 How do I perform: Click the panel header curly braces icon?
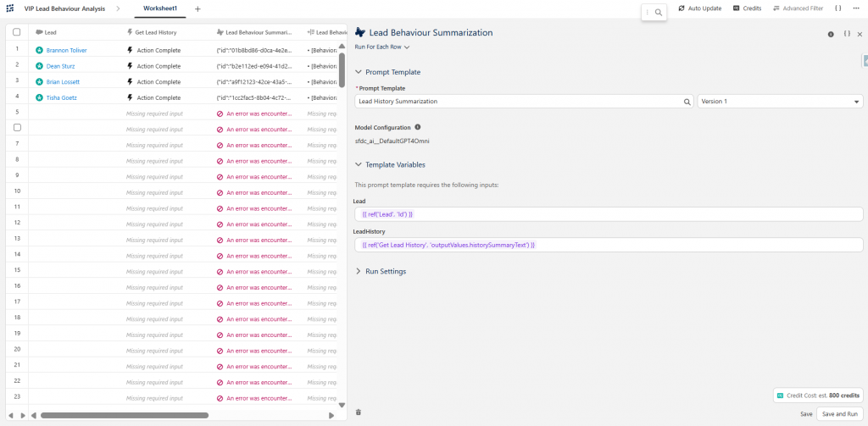pyautogui.click(x=847, y=34)
